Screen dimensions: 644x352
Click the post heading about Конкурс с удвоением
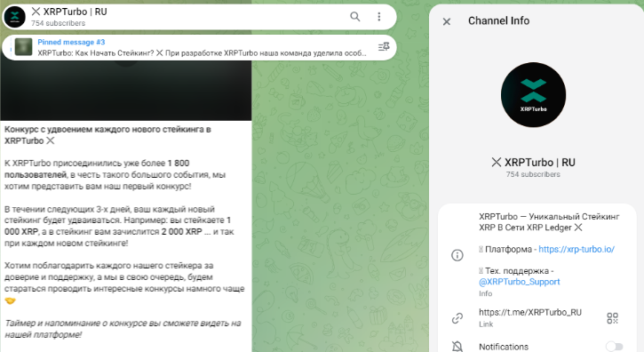pos(107,135)
